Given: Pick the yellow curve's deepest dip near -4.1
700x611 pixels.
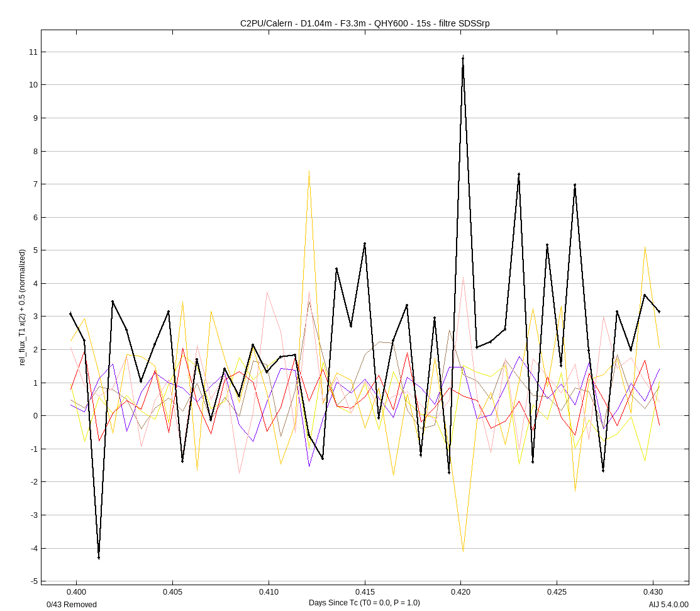Looking at the screenshot, I should click(464, 551).
